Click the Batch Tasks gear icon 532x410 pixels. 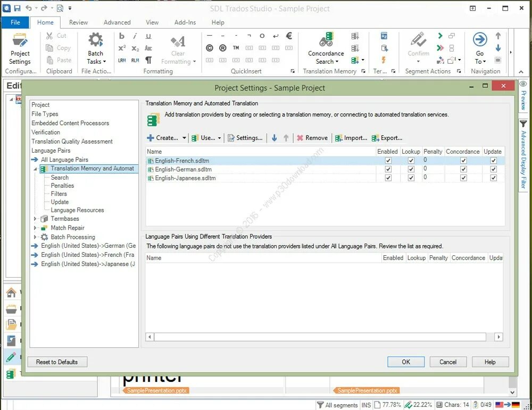(x=95, y=40)
